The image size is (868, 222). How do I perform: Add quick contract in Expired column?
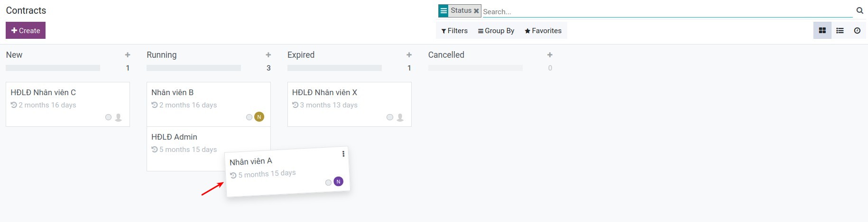tap(409, 55)
